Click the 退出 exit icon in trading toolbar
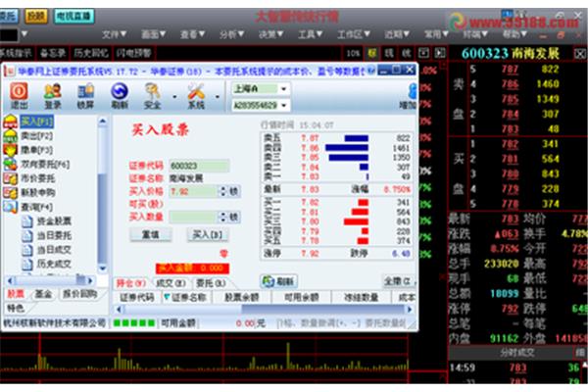Viewport: 588px width, 392px height. (x=19, y=96)
